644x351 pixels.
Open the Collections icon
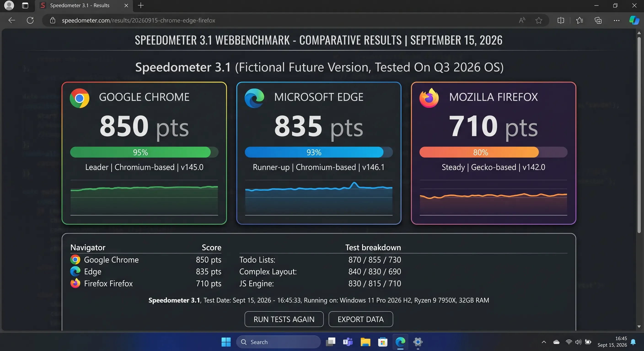[598, 20]
